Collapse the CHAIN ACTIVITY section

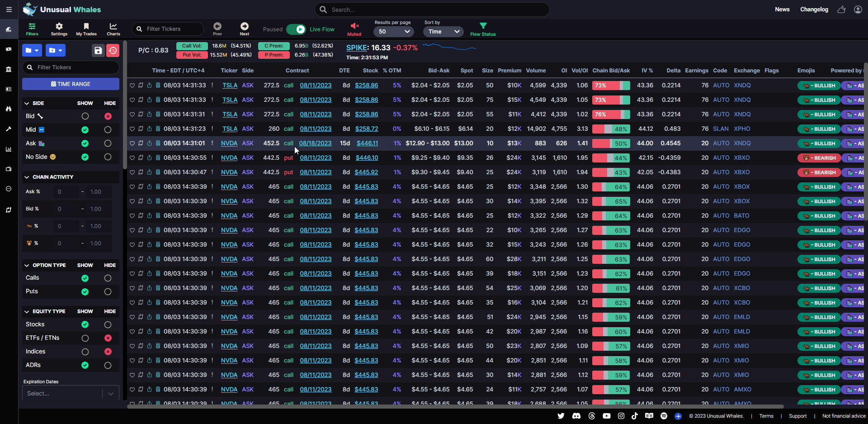click(27, 177)
